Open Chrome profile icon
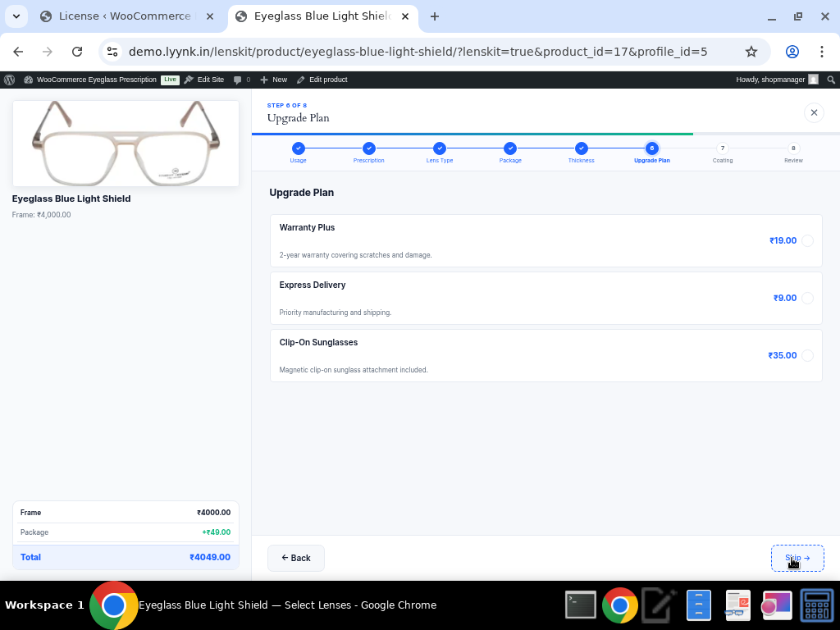The height and width of the screenshot is (630, 840). (792, 52)
